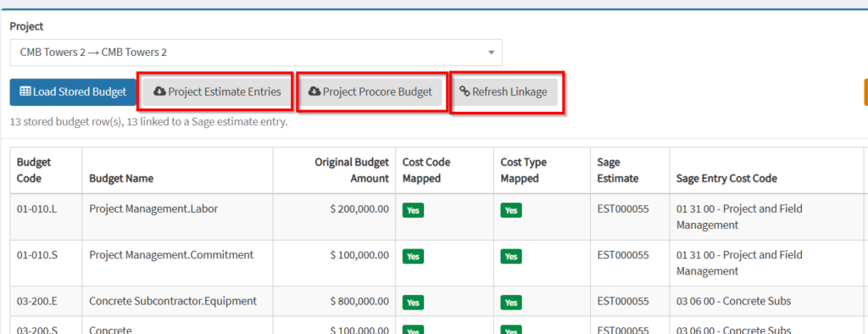Click 01 31 00 cost code in 01-010.L row
The image size is (868, 334).
pyautogui.click(x=739, y=216)
